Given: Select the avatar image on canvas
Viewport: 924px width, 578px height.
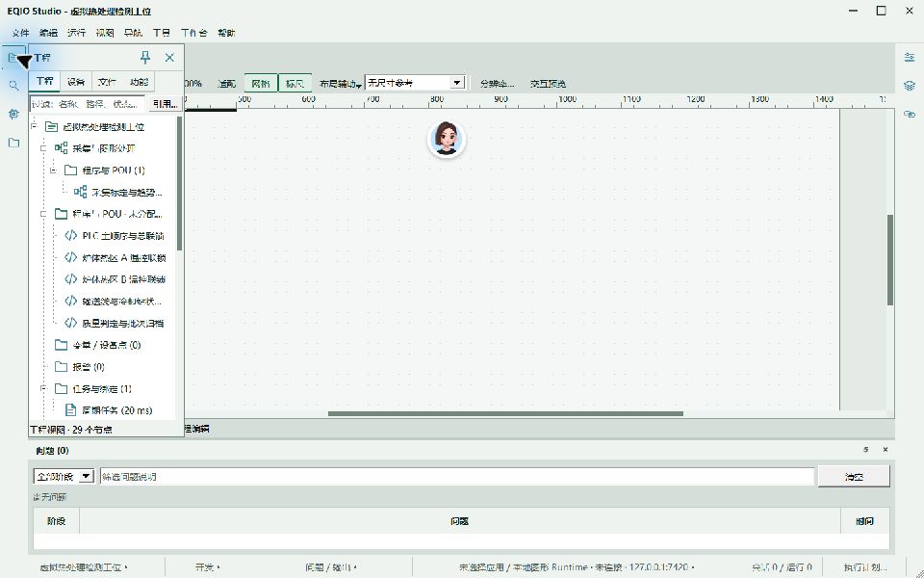Looking at the screenshot, I should [x=446, y=139].
